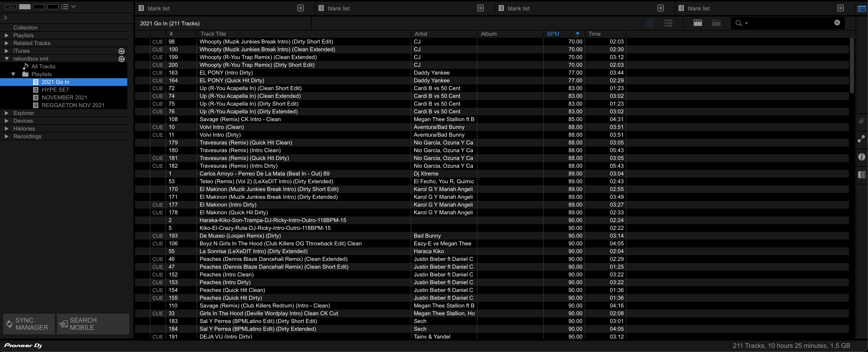Click the blue tracklist view icon at the top right
Image resolution: width=868 pixels, height=352 pixels.
click(649, 23)
